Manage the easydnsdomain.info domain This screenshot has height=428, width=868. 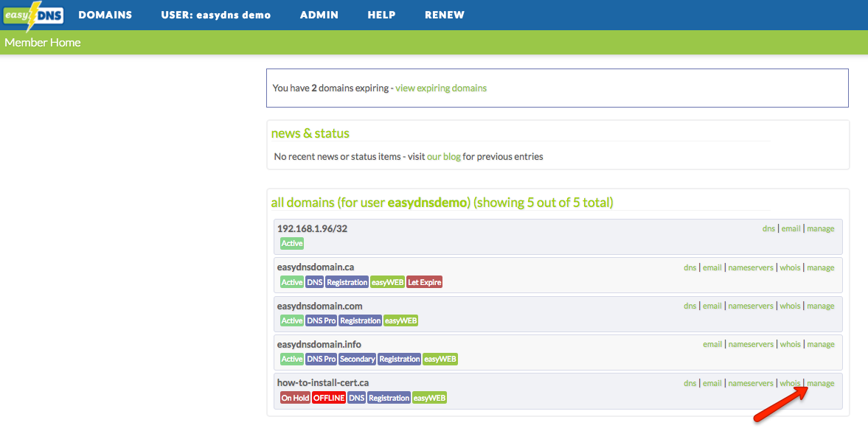820,344
